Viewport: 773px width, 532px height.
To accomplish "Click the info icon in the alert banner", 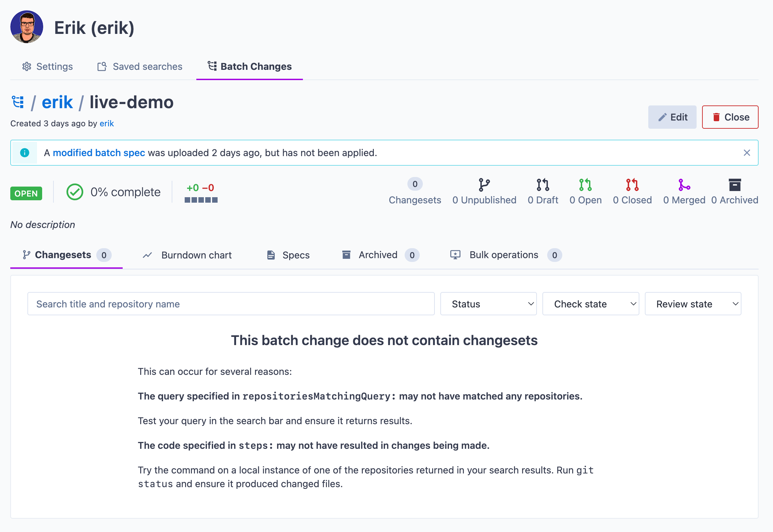I will (x=25, y=153).
